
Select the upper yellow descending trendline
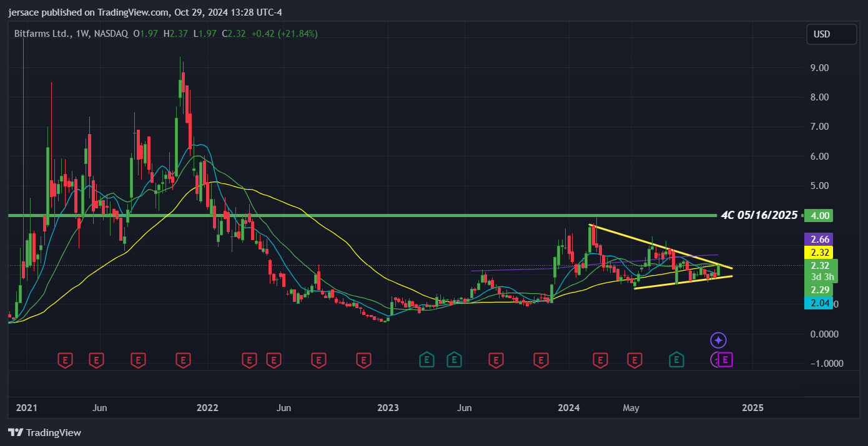tap(660, 247)
